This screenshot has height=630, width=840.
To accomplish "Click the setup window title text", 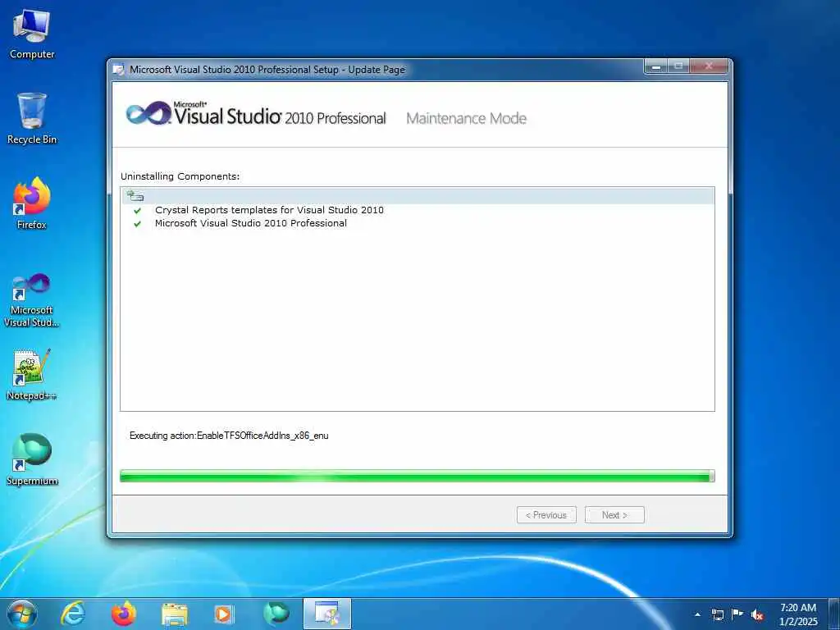I will coord(267,70).
